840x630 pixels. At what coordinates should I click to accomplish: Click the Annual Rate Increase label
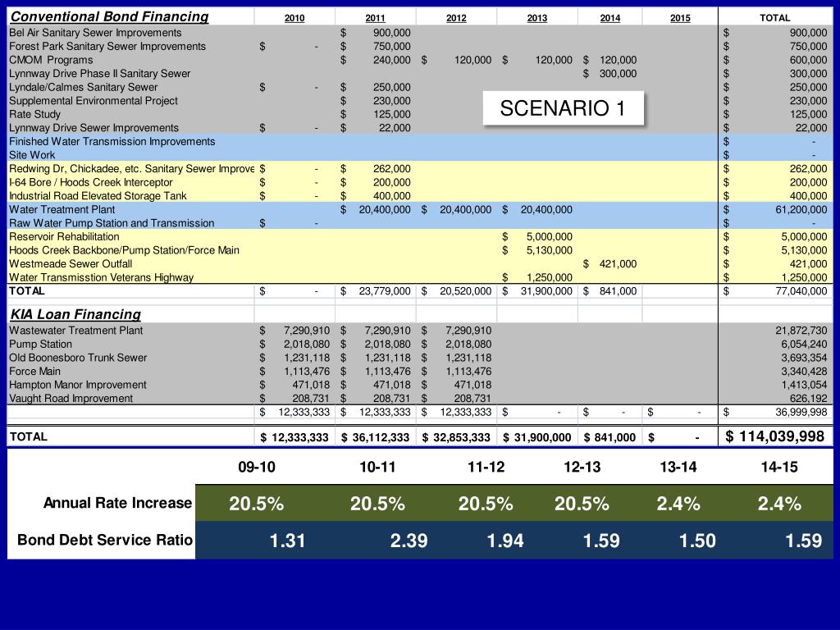(x=117, y=503)
